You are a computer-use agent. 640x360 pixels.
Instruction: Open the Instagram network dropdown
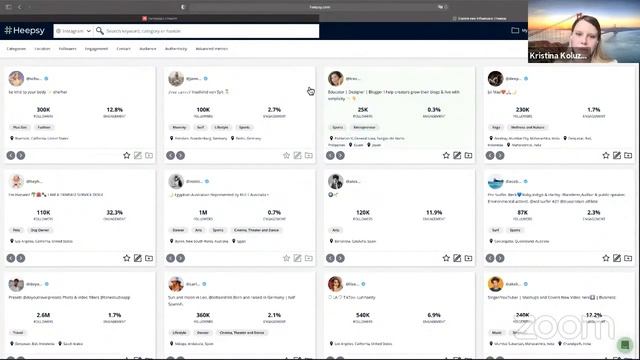pos(73,31)
